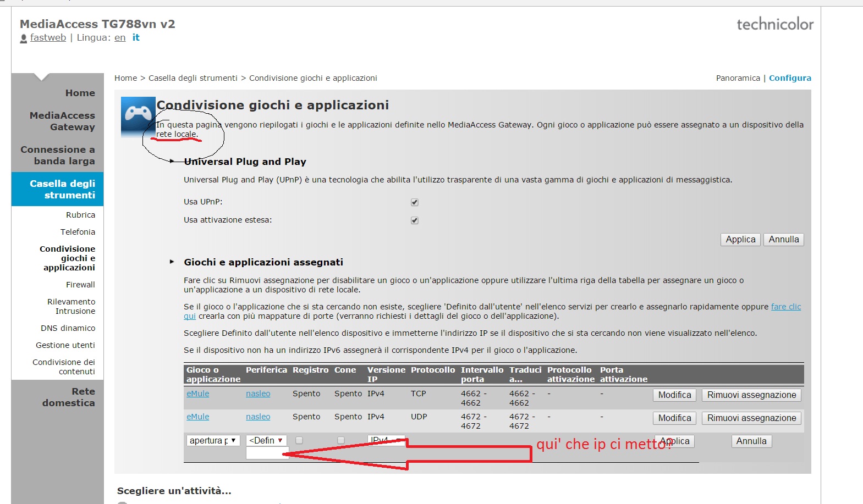
Task: Open the device dropdown showing '<Defin'
Action: [x=266, y=441]
